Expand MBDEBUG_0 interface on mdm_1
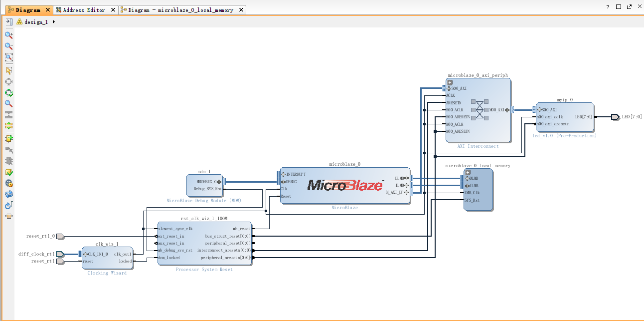This screenshot has width=644, height=321. point(219,182)
